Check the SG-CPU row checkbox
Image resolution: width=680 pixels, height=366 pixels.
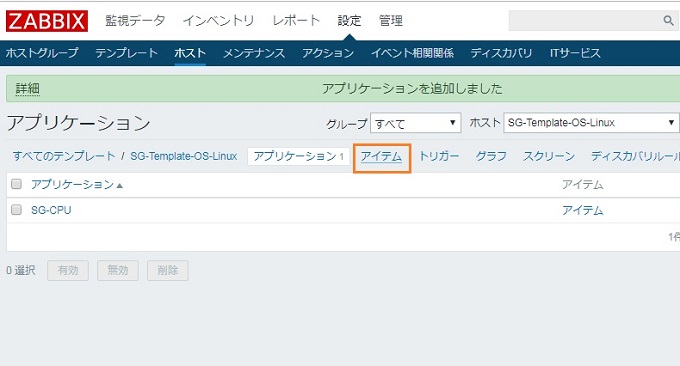[16, 210]
